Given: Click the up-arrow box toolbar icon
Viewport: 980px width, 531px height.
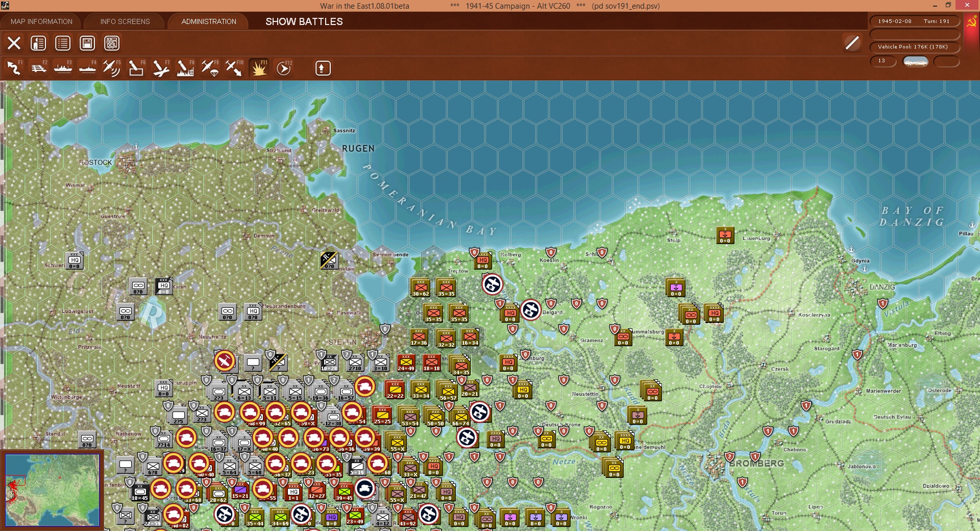Looking at the screenshot, I should tap(323, 68).
